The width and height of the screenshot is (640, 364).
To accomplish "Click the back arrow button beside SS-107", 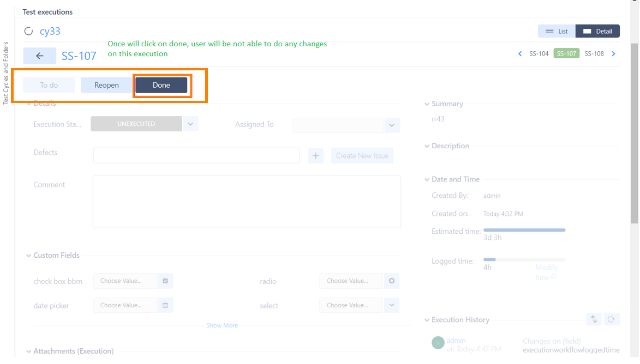I will (x=39, y=56).
